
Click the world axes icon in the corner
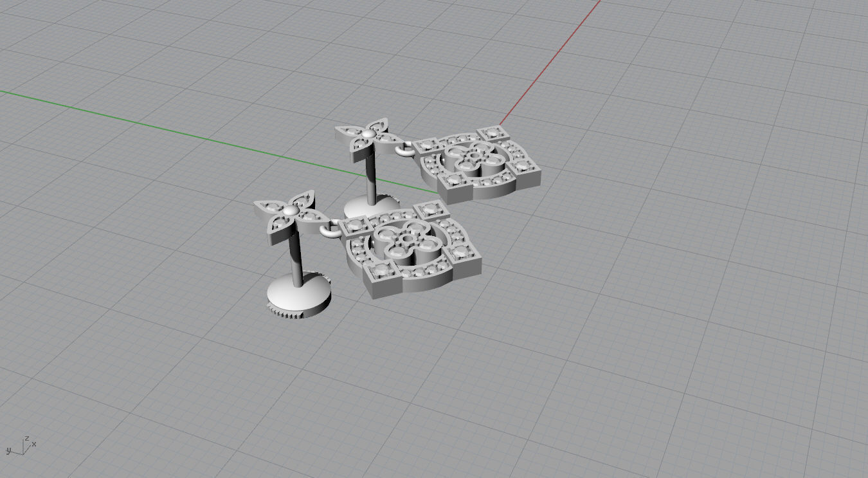20,445
